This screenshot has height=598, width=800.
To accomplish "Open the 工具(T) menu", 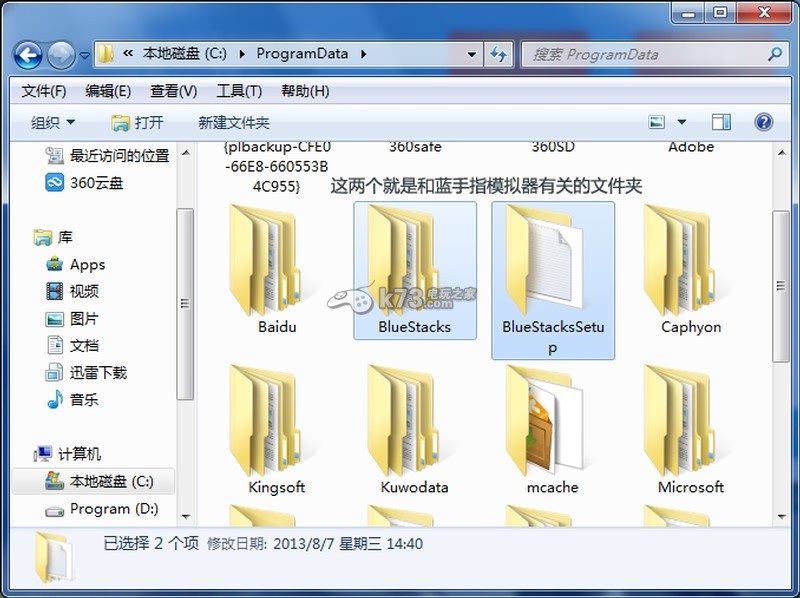I will pos(238,91).
